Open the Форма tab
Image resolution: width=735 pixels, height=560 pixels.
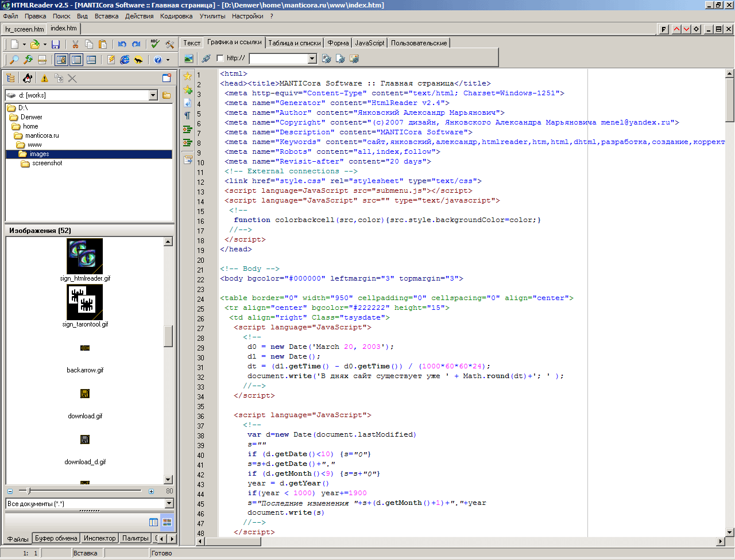(x=338, y=43)
